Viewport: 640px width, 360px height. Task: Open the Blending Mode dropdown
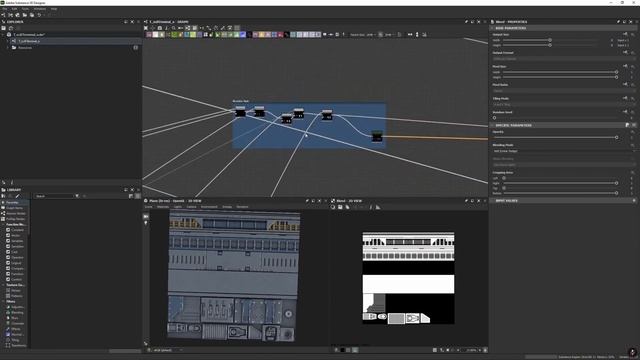click(564, 151)
